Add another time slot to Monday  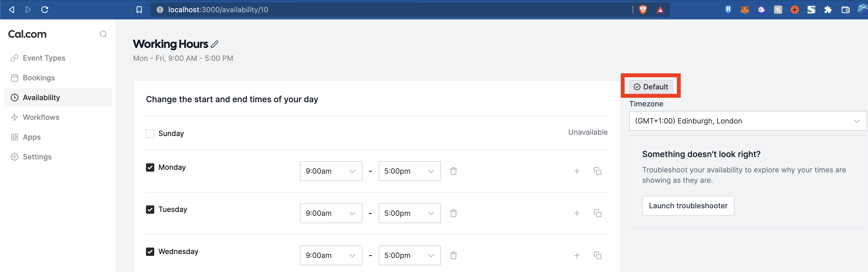click(x=577, y=171)
